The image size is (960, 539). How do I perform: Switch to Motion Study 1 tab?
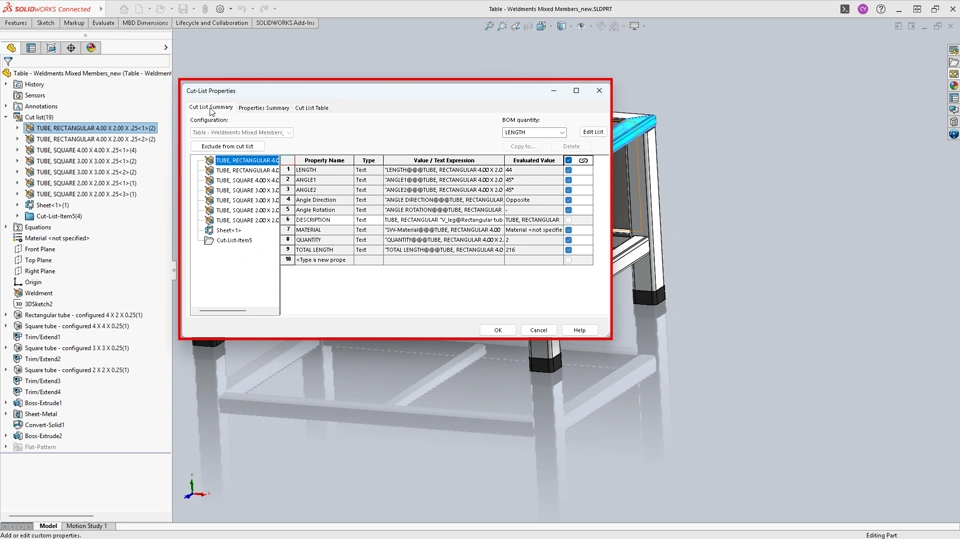click(86, 526)
